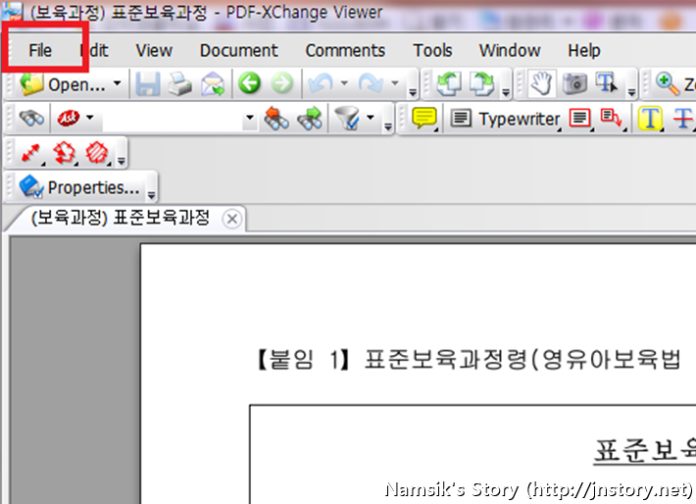Screen dimensions: 696x504
Task: Expand the Undo dropdown arrow
Action: (345, 85)
